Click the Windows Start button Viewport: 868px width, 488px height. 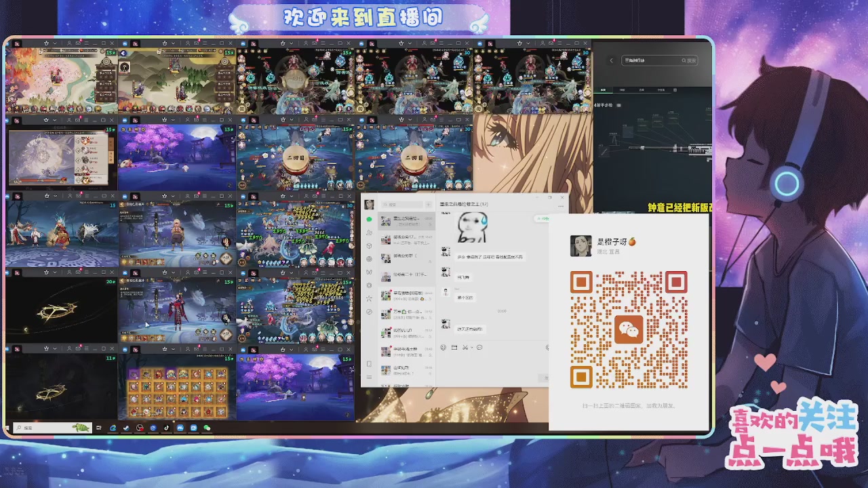tap(7, 428)
